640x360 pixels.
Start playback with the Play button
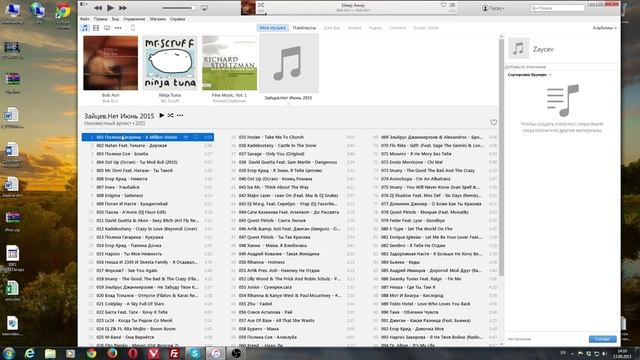click(110, 8)
